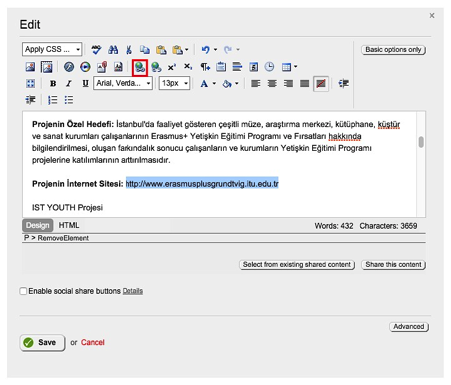The width and height of the screenshot is (451, 385).
Task: Open the Arial, Verda... font dropdown
Action: 123,83
